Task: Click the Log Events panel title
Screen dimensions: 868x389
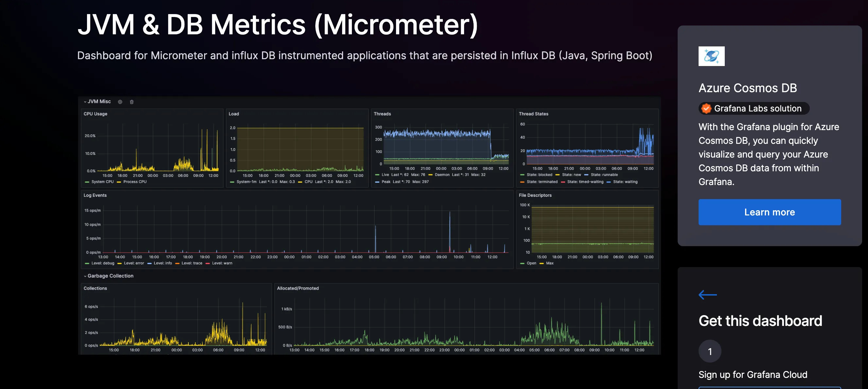Action: [95, 195]
